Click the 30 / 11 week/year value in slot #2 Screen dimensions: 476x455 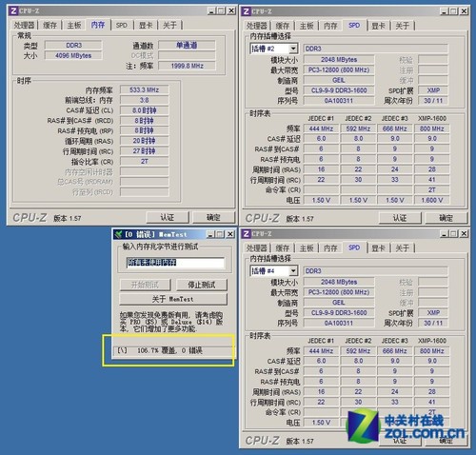coord(433,101)
